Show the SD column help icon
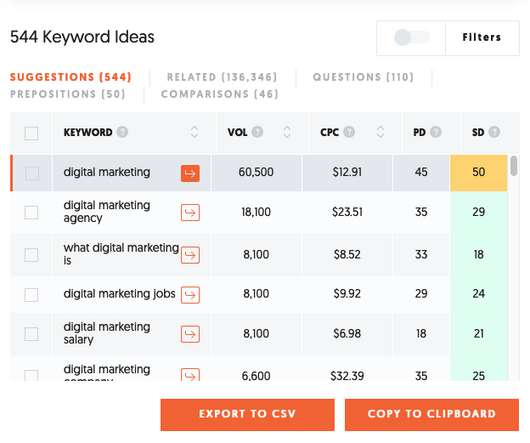This screenshot has width=530, height=443. pos(494,132)
